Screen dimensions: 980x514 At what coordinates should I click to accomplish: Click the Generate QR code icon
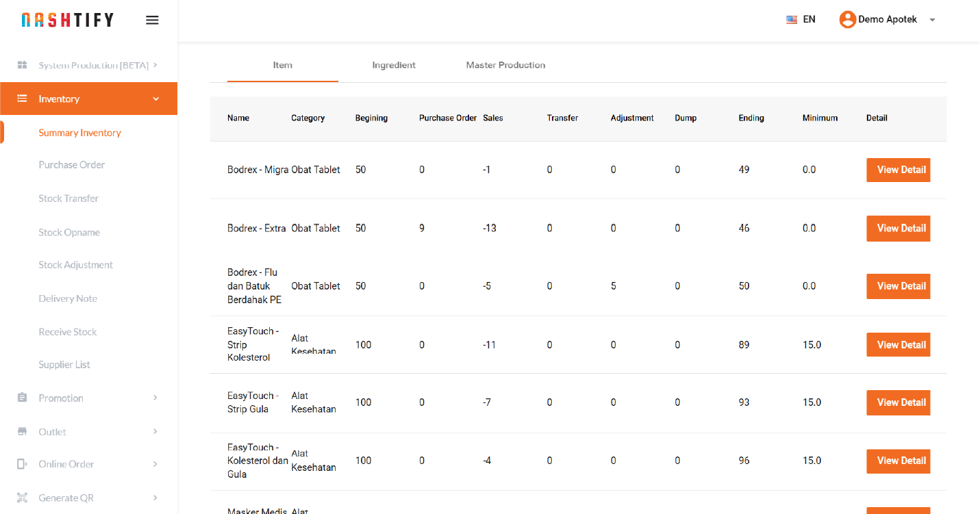22,498
